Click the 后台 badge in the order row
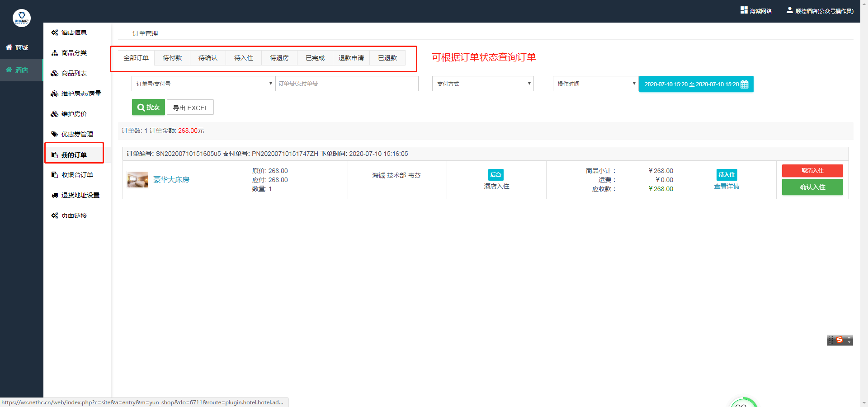Screen dimensions: 868x407 pos(496,175)
